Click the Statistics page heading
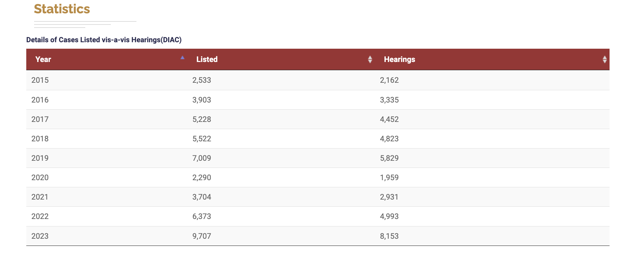 pyautogui.click(x=62, y=9)
